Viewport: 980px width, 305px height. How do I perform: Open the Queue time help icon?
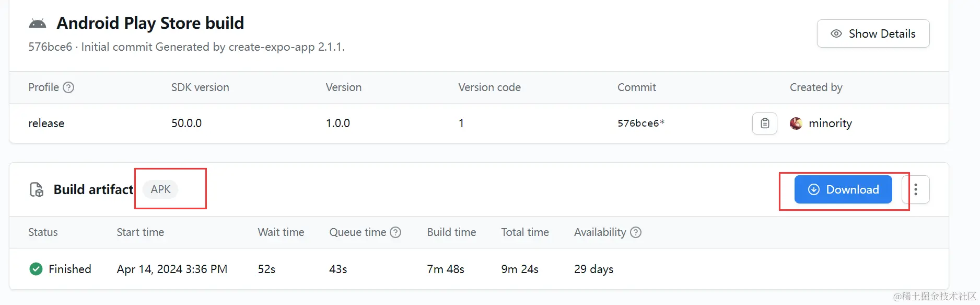(396, 232)
